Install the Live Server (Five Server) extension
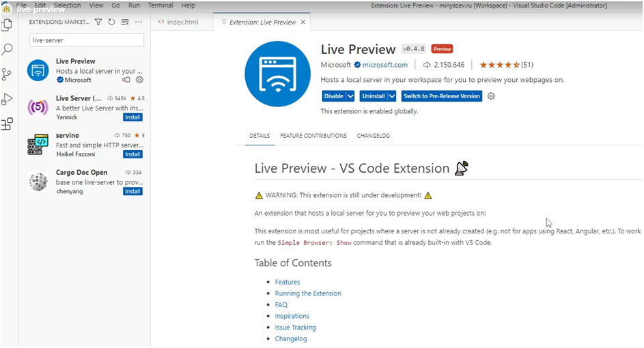This screenshot has width=644, height=348. (x=132, y=117)
